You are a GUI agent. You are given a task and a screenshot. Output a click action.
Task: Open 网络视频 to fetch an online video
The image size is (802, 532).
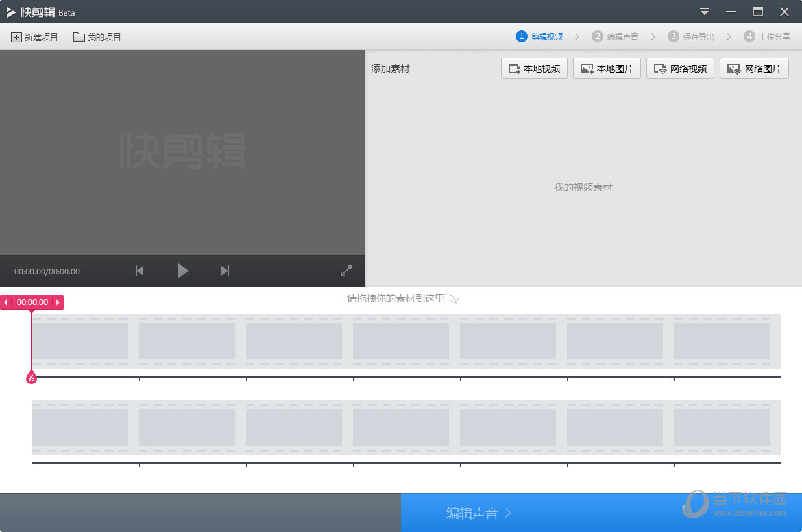[x=680, y=68]
